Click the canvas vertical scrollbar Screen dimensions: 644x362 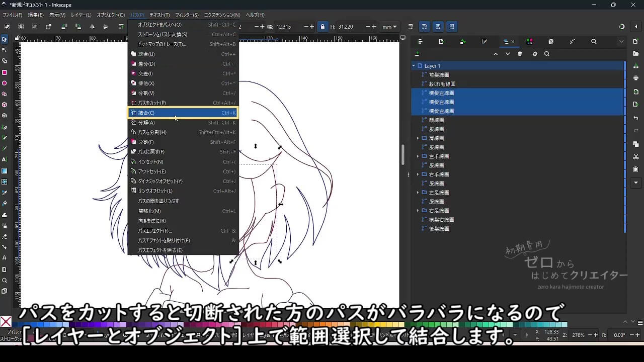(403, 155)
